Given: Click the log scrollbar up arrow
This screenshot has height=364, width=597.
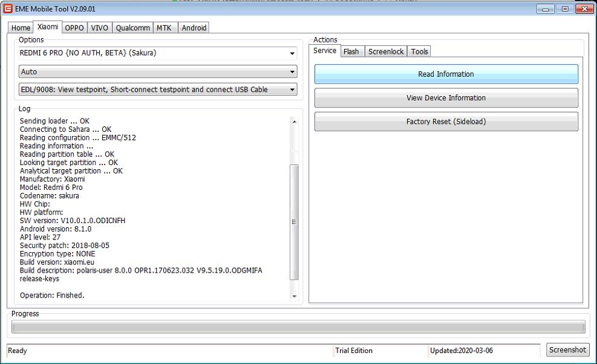Looking at the screenshot, I should click(294, 122).
